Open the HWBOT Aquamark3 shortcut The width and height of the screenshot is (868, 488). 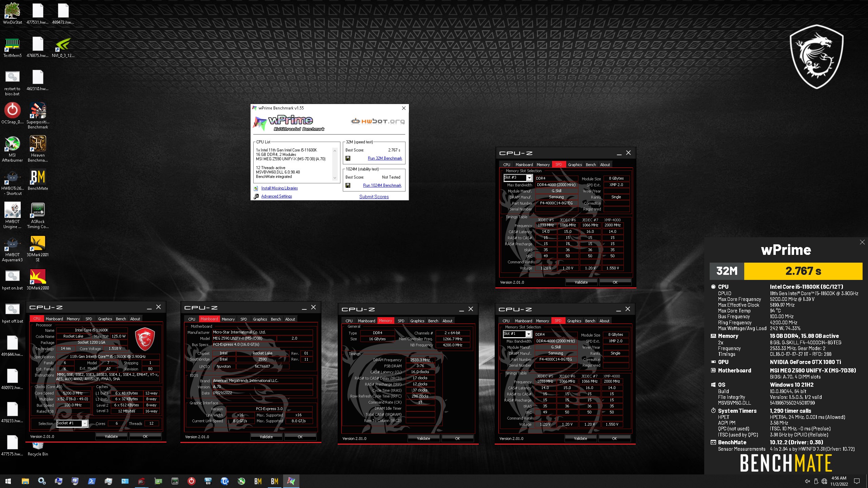tap(13, 248)
